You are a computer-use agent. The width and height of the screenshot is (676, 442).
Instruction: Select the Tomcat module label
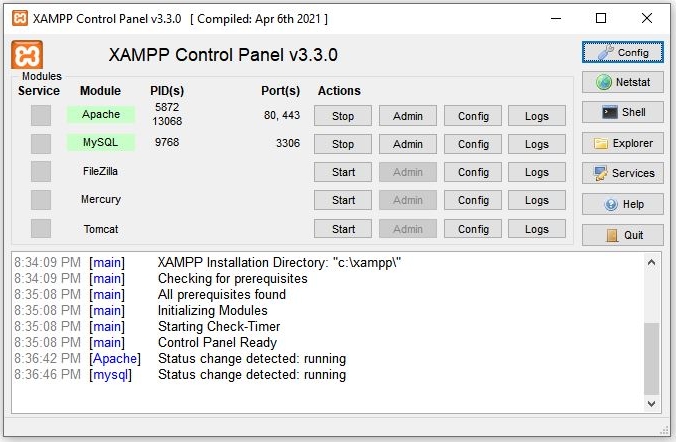(100, 229)
